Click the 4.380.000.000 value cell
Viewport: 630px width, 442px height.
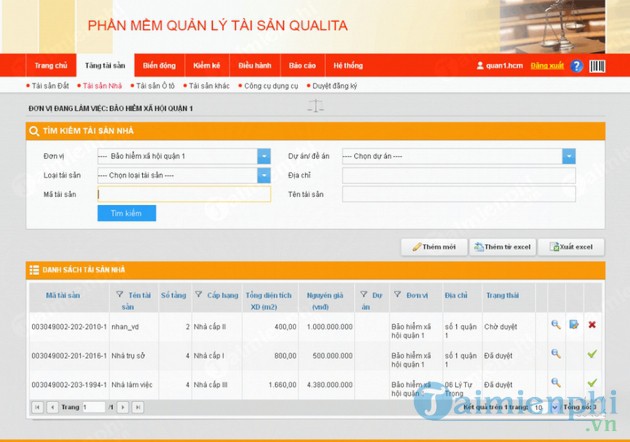[329, 385]
